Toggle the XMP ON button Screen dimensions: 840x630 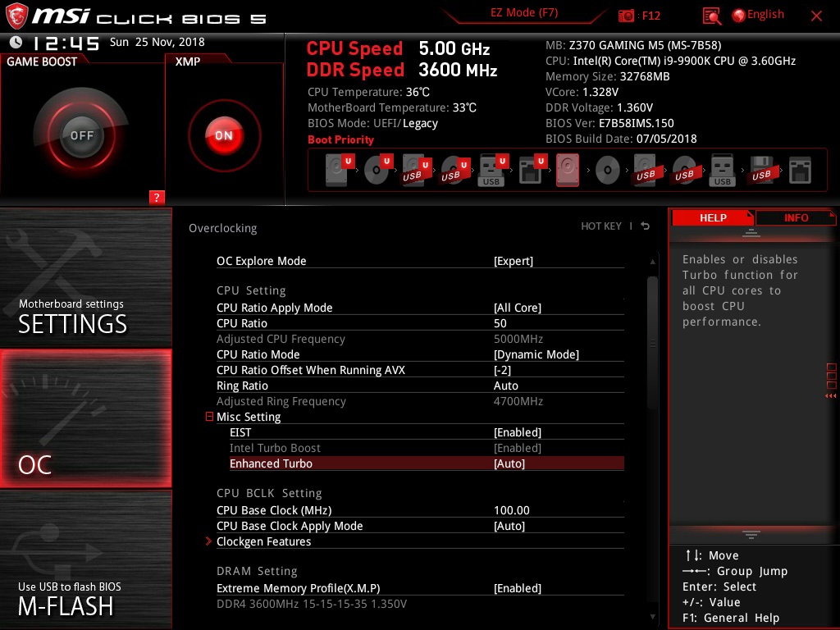(224, 135)
